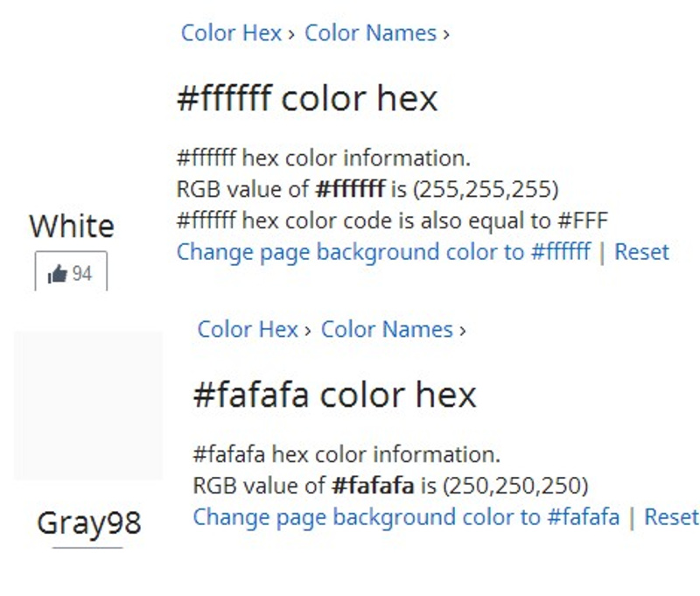Change page background color to #ffffff
700x596 pixels.
383,252
